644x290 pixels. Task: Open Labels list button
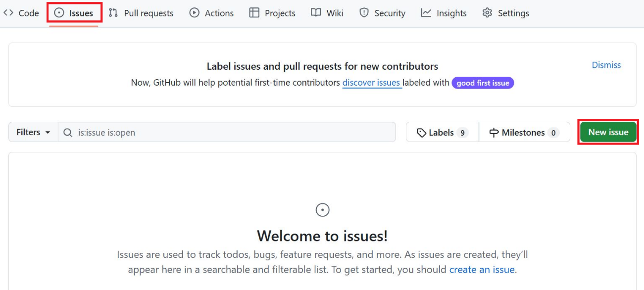coord(443,132)
